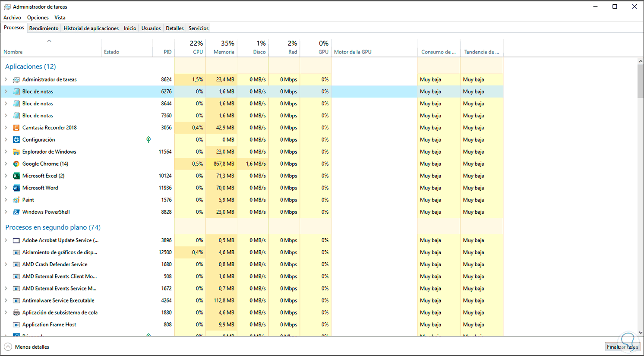Screen dimensions: 644x356
Task: Select the Adobe Acrobat Update Service row
Action: (x=60, y=240)
